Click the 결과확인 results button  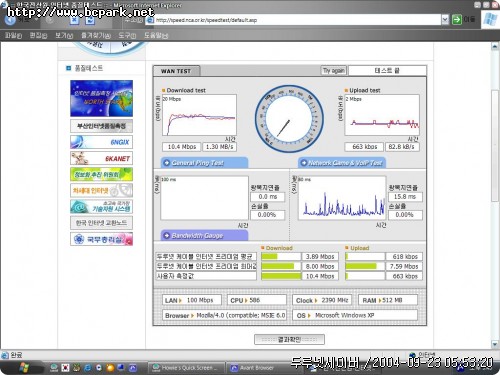point(289,339)
